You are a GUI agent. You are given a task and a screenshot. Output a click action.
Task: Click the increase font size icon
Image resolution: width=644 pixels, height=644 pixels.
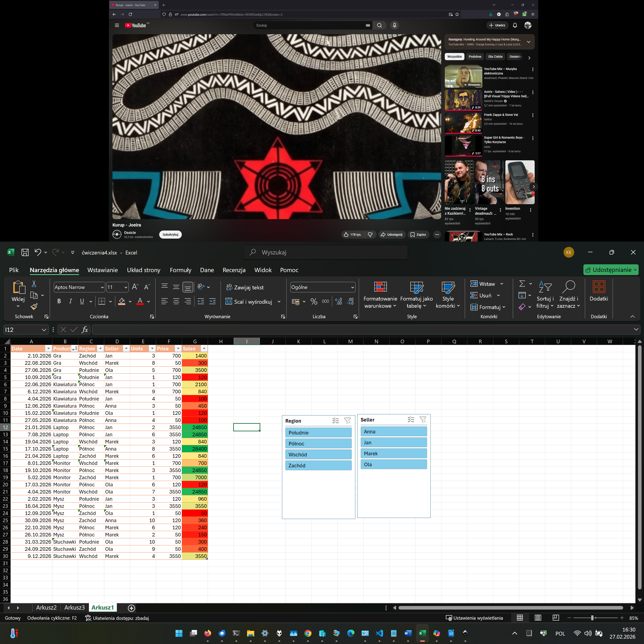135,287
